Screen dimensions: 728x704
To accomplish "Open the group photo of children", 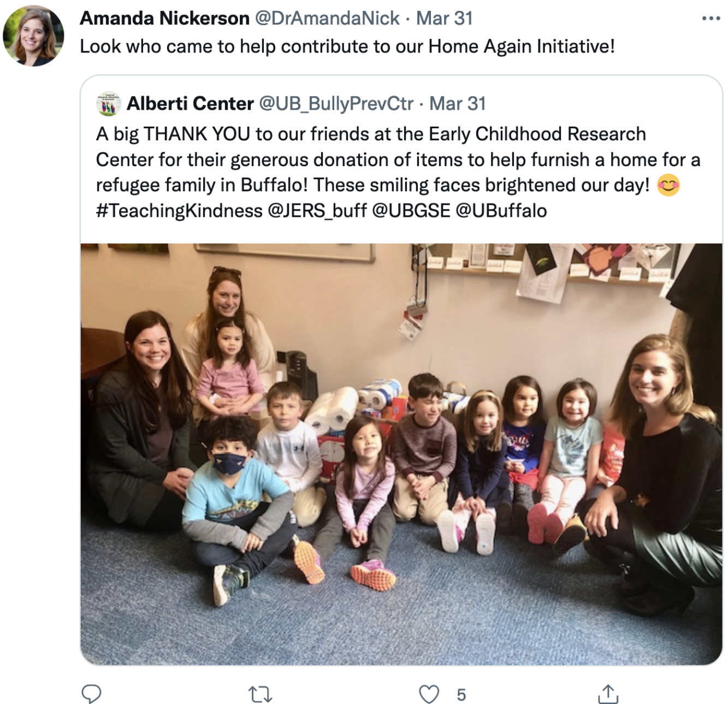I will coord(401,454).
